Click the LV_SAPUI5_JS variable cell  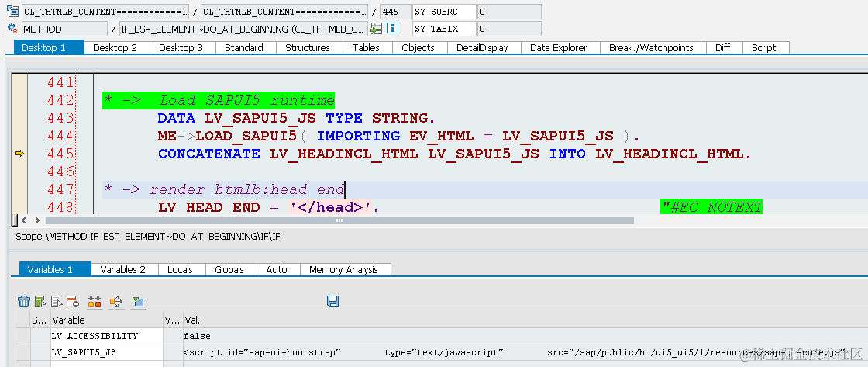click(107, 352)
